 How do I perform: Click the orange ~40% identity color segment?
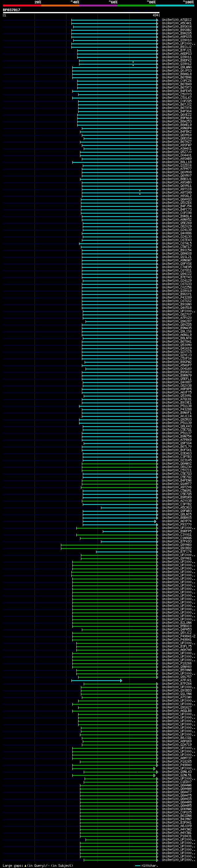click(60, 6)
